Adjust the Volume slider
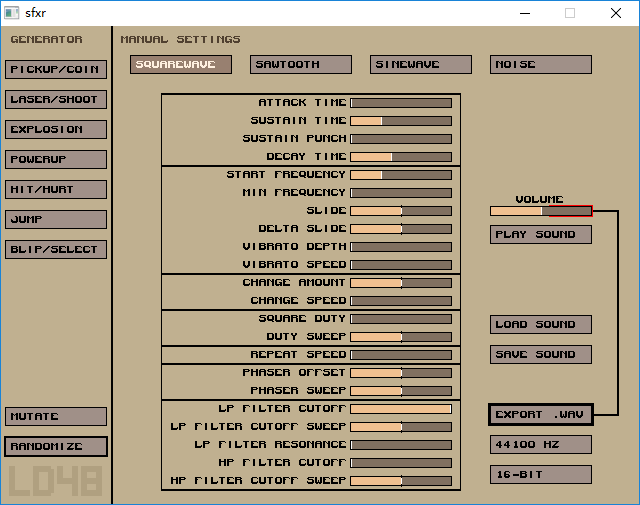640x505 pixels. 541,211
